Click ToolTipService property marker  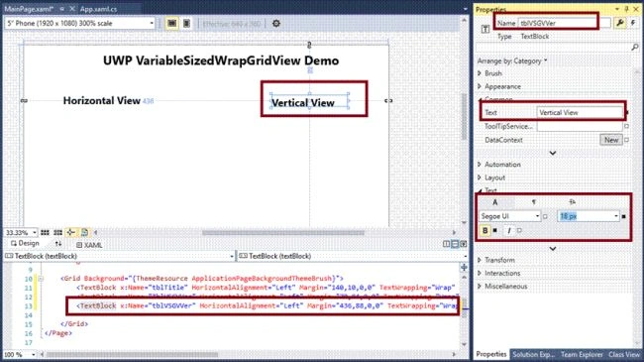[626, 126]
